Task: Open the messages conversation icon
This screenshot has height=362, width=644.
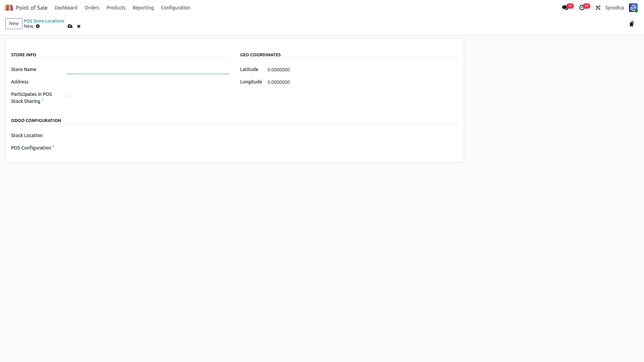Action: (565, 8)
